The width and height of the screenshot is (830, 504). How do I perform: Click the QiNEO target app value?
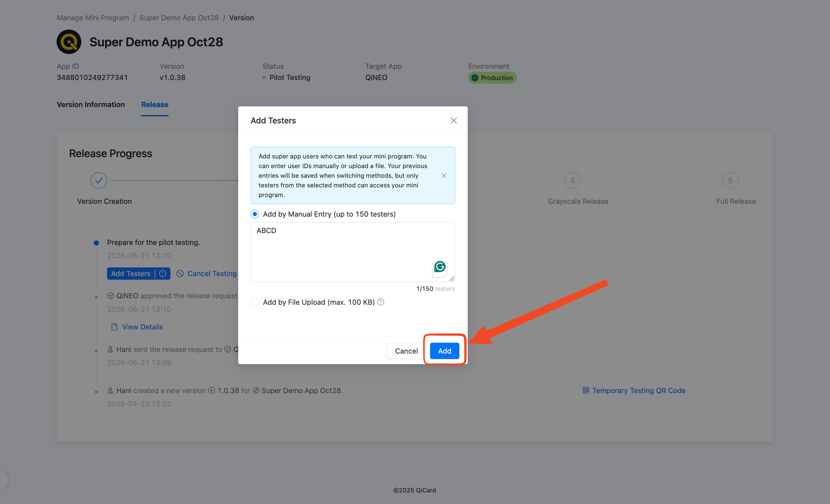click(x=376, y=77)
